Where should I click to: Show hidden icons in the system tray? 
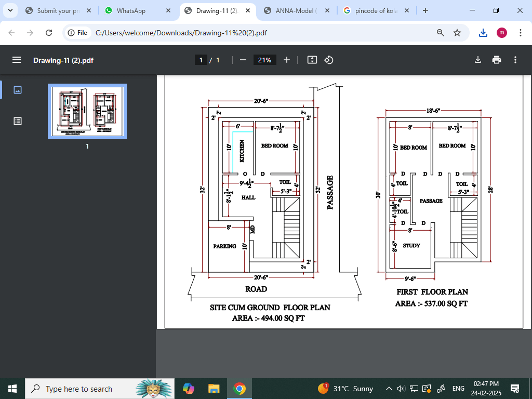point(389,389)
